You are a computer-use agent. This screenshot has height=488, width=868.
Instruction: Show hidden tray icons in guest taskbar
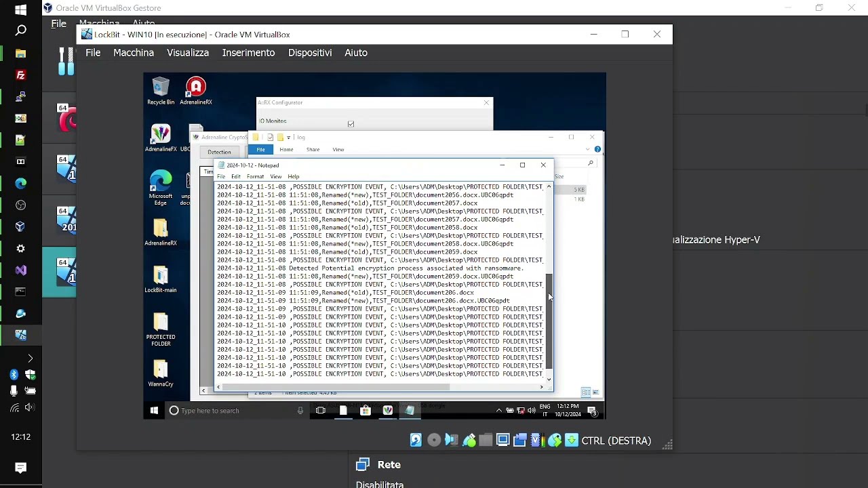click(x=499, y=410)
